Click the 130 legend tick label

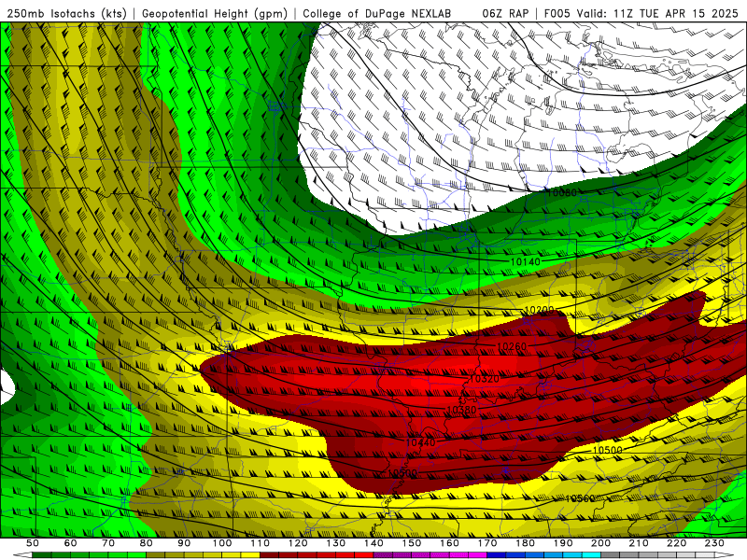tap(336, 543)
